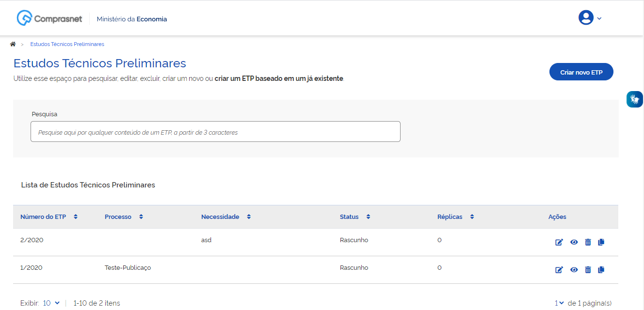The width and height of the screenshot is (644, 310).
Task: Delete ETP 1/2020 using trash icon
Action: click(588, 270)
